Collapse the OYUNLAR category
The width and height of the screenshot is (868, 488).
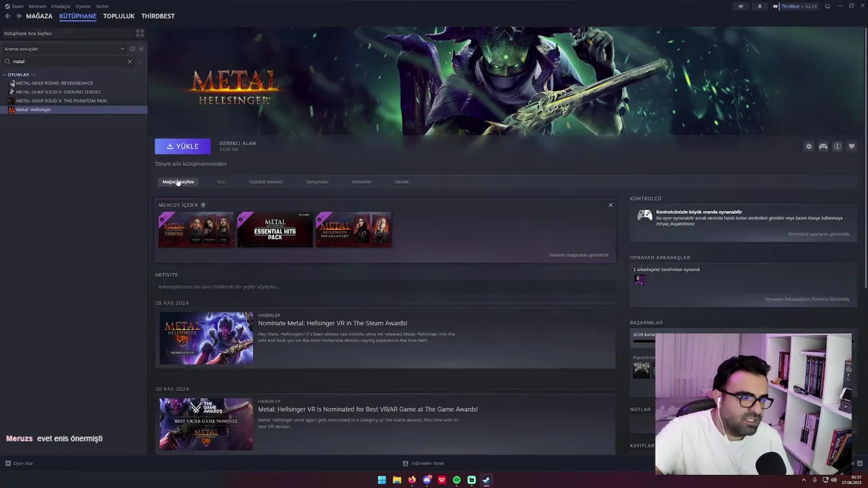point(4,75)
